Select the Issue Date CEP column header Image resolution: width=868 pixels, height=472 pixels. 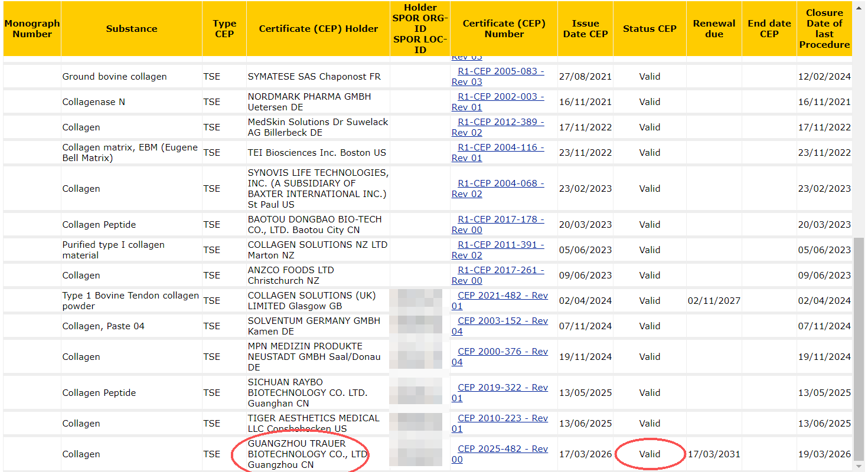585,29
